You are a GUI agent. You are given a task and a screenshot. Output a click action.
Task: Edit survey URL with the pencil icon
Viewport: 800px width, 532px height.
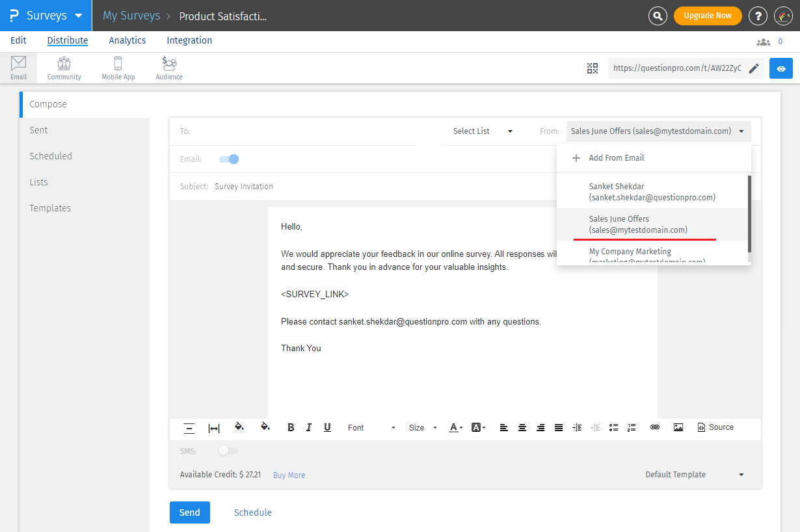click(x=754, y=68)
